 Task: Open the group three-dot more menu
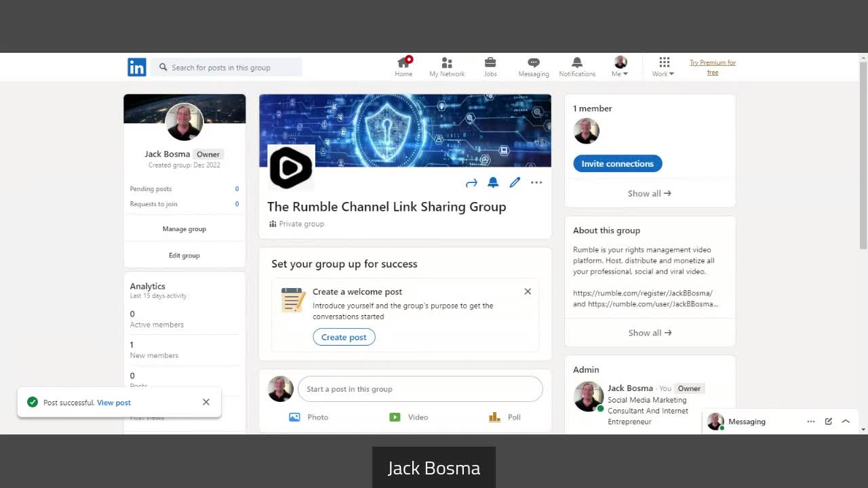536,182
